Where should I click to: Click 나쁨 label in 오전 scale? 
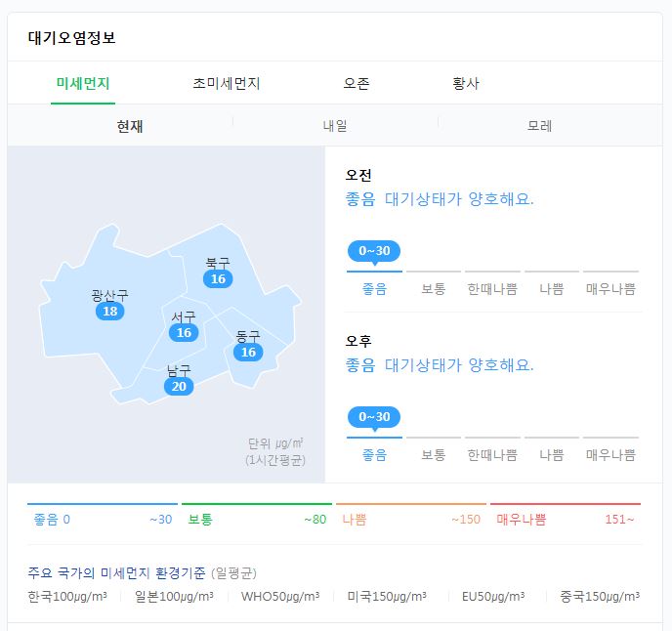[x=552, y=289]
